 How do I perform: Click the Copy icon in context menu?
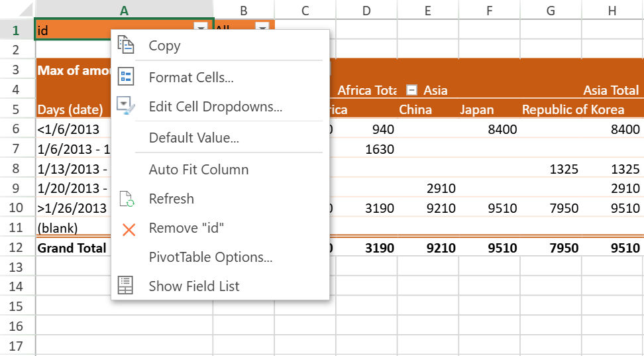pos(126,46)
